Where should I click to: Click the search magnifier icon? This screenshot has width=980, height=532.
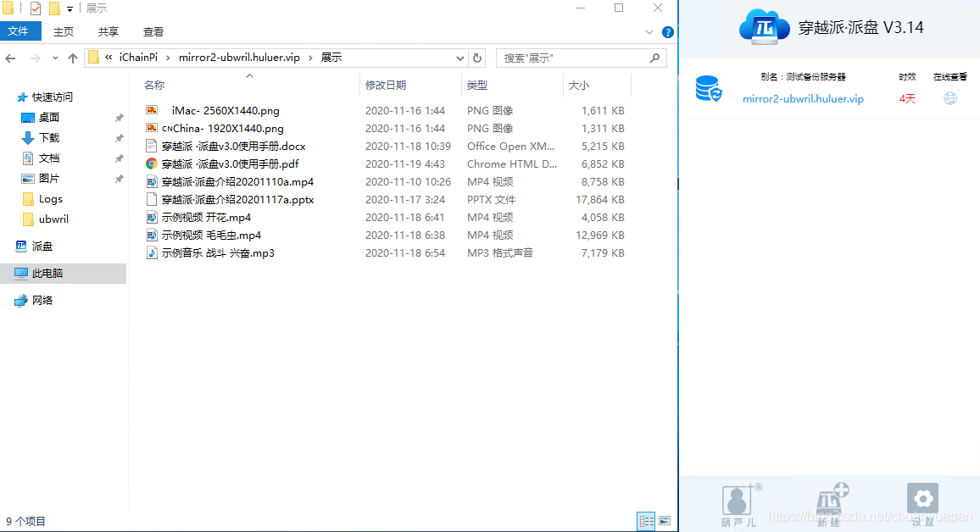coord(654,58)
